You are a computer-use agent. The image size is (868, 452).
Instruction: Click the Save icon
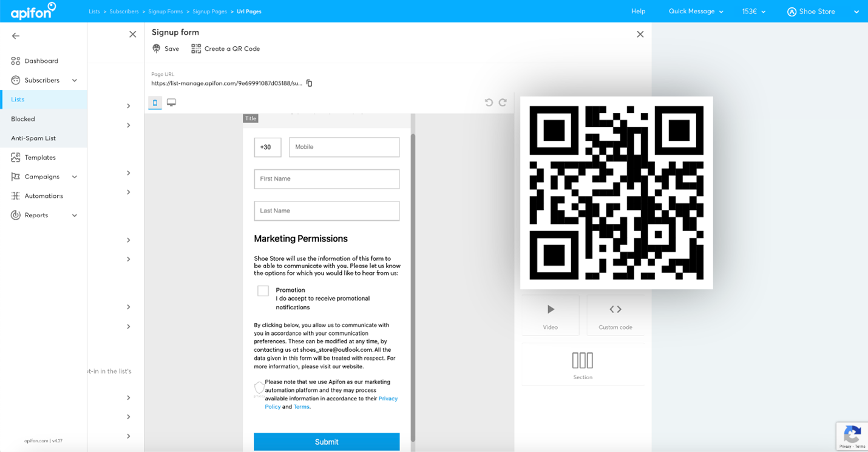157,49
